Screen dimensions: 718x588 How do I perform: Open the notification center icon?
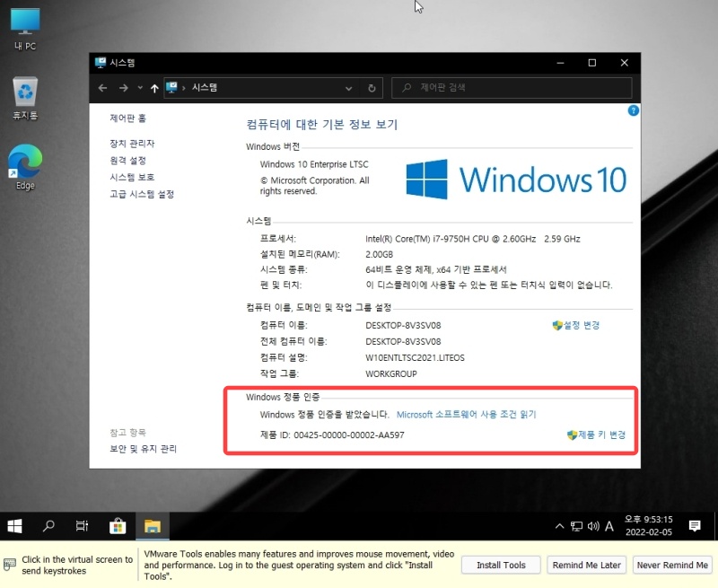click(x=695, y=526)
